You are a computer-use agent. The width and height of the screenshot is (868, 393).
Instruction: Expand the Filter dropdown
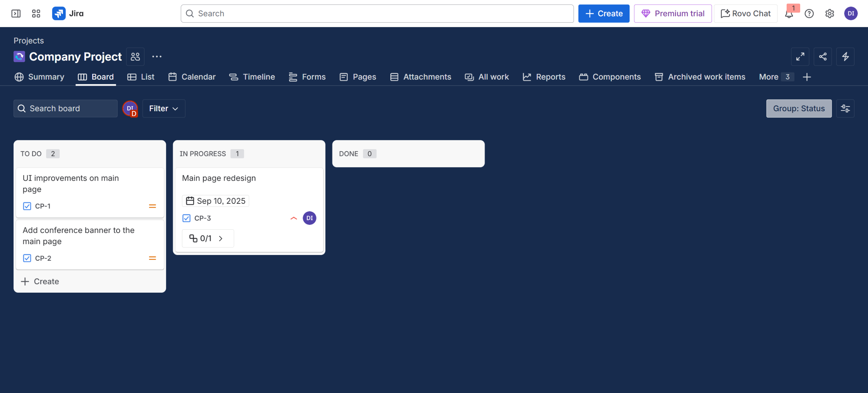pyautogui.click(x=164, y=109)
